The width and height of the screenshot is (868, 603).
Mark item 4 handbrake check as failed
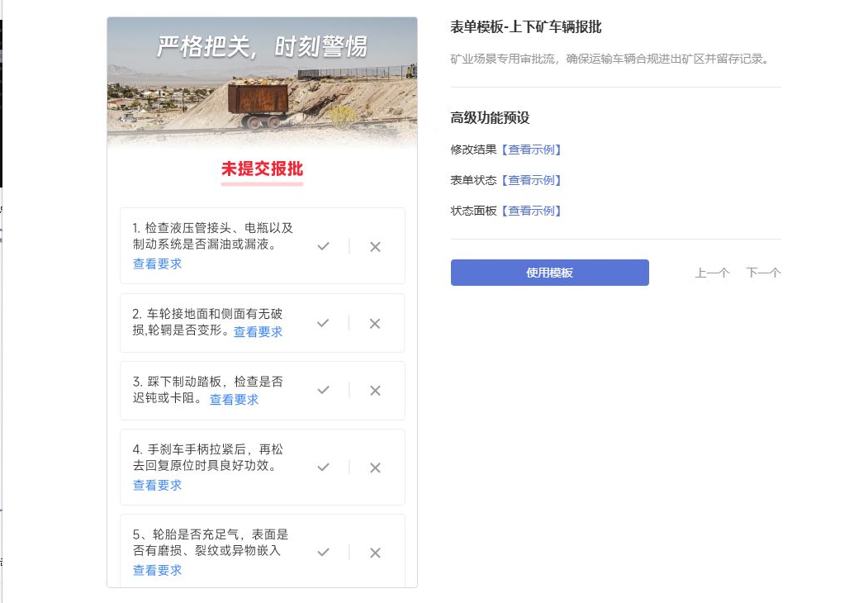coord(375,468)
